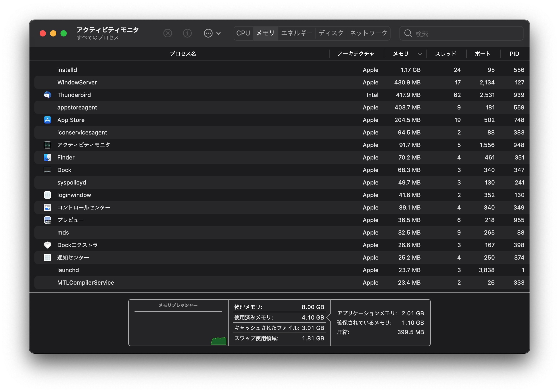The width and height of the screenshot is (559, 392).
Task: Select the iconservicesagent process row
Action: [282, 132]
